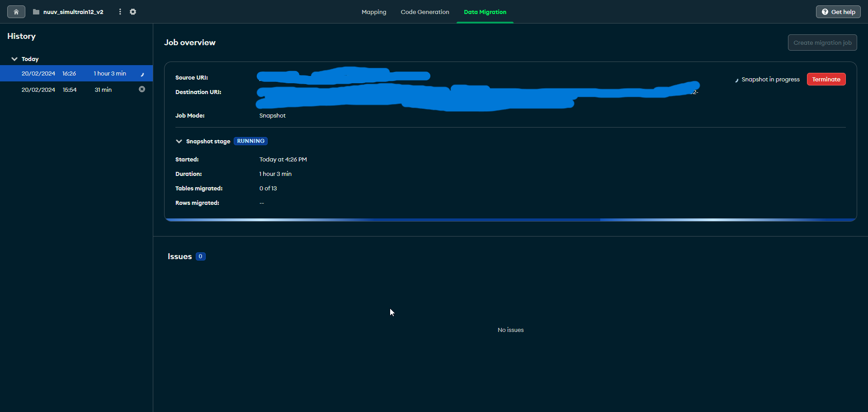This screenshot has height=412, width=868.
Task: Open the Code Generation tab
Action: [x=425, y=12]
